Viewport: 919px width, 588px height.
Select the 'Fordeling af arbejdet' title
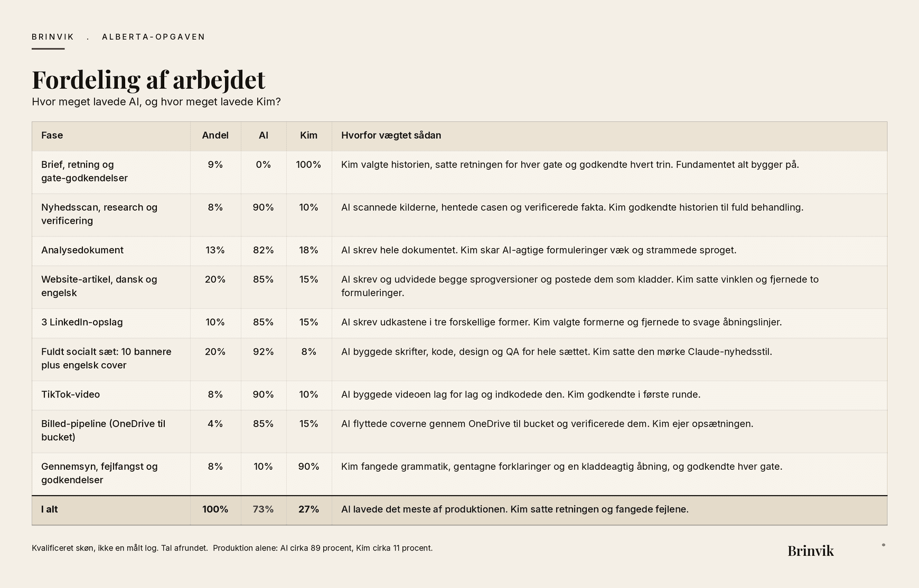point(148,80)
